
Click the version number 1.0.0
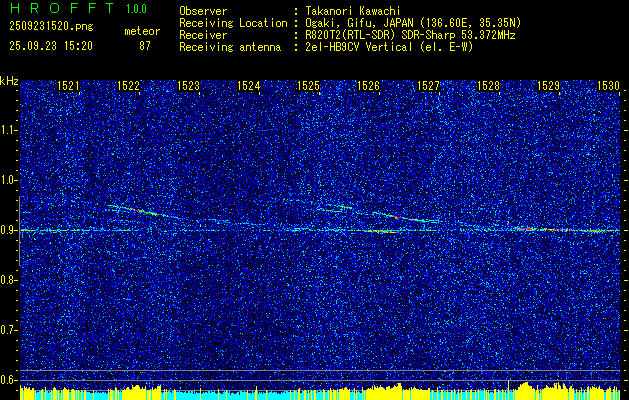point(136,9)
